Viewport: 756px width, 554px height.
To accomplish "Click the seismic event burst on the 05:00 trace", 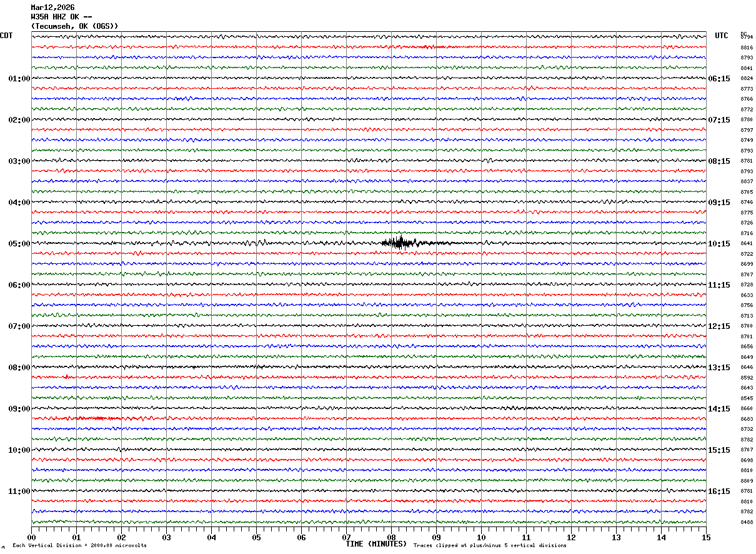I will pyautogui.click(x=400, y=243).
